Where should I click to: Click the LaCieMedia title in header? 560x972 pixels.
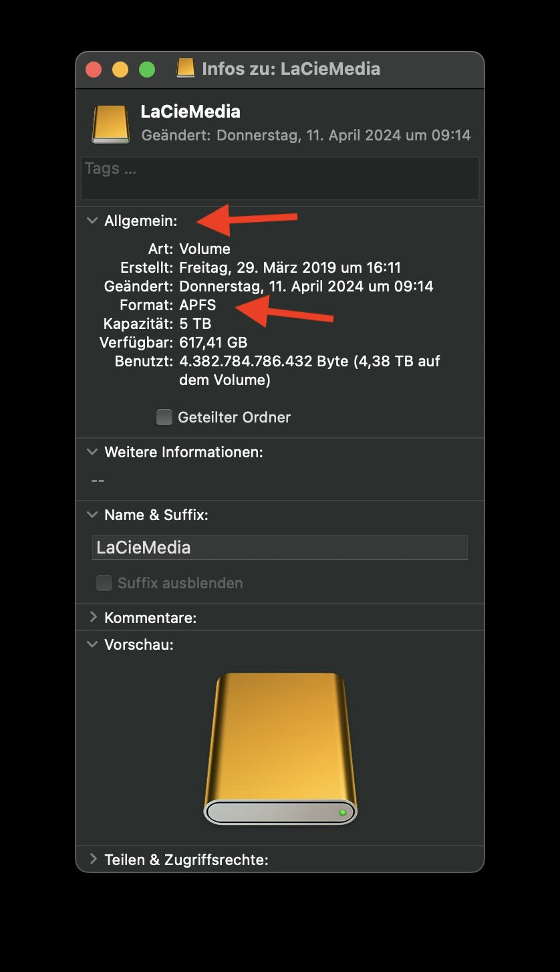click(190, 112)
